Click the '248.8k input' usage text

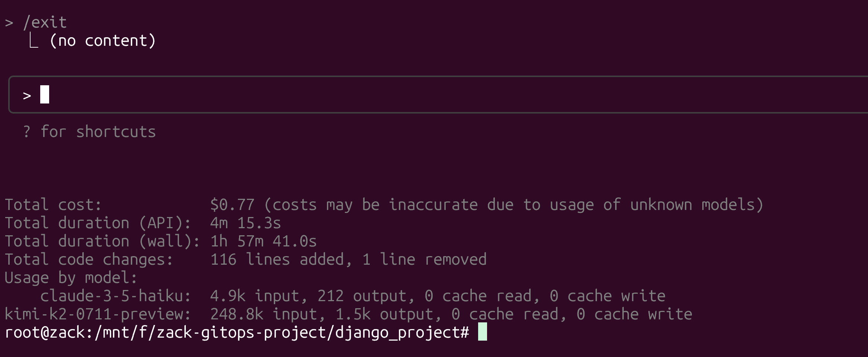click(x=264, y=314)
